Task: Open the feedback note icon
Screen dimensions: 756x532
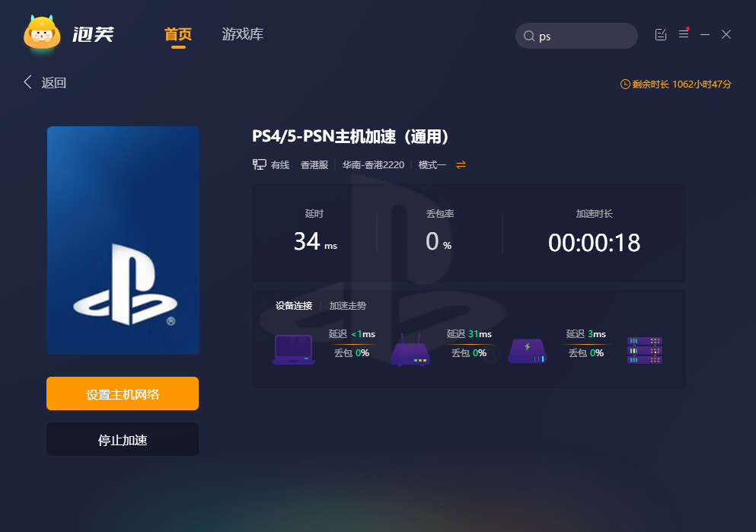Action: click(661, 34)
